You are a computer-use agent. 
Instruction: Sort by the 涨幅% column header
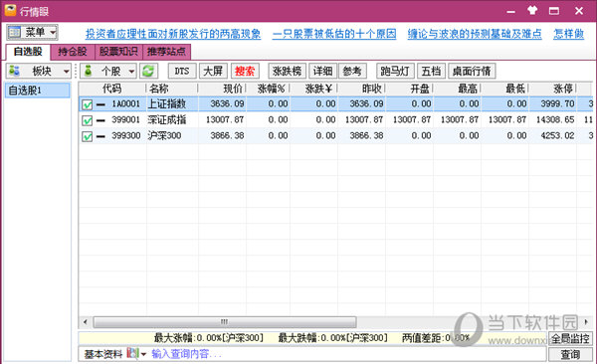(268, 89)
